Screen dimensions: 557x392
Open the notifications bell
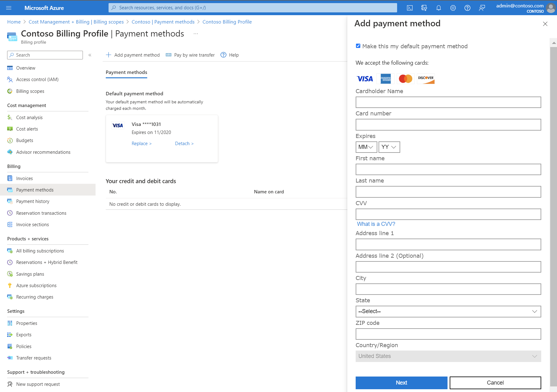439,8
